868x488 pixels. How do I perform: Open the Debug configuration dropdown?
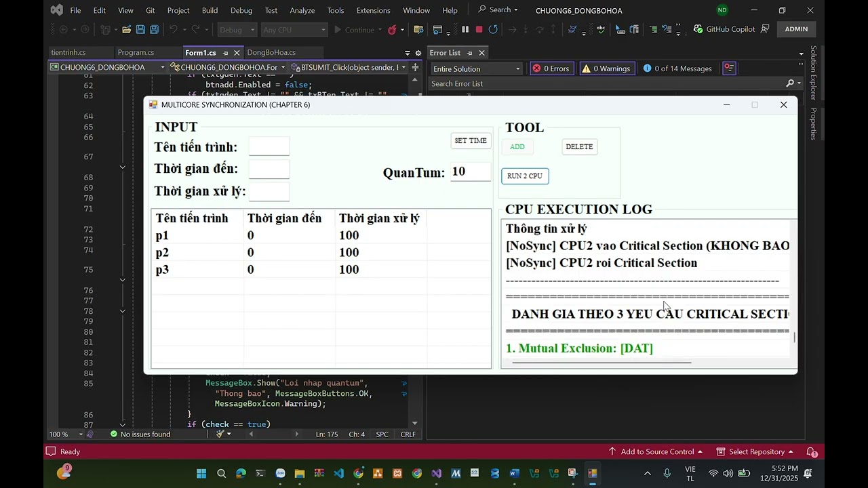point(237,29)
